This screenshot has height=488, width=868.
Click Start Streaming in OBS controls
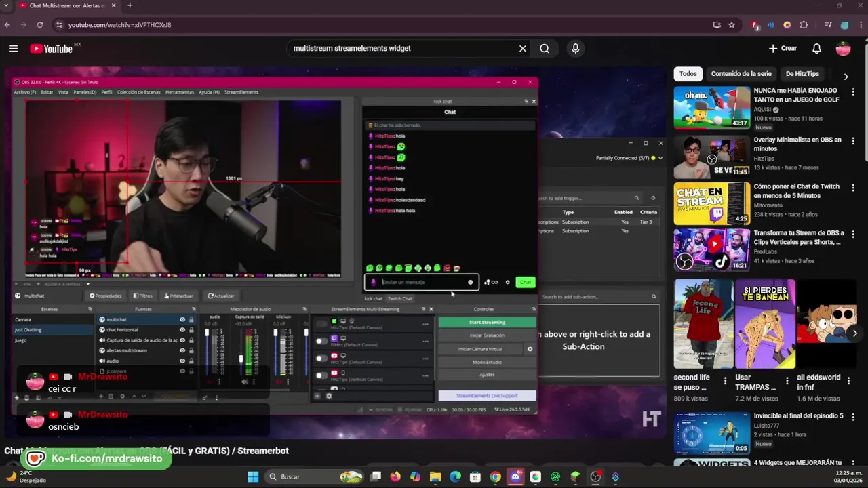coord(487,323)
